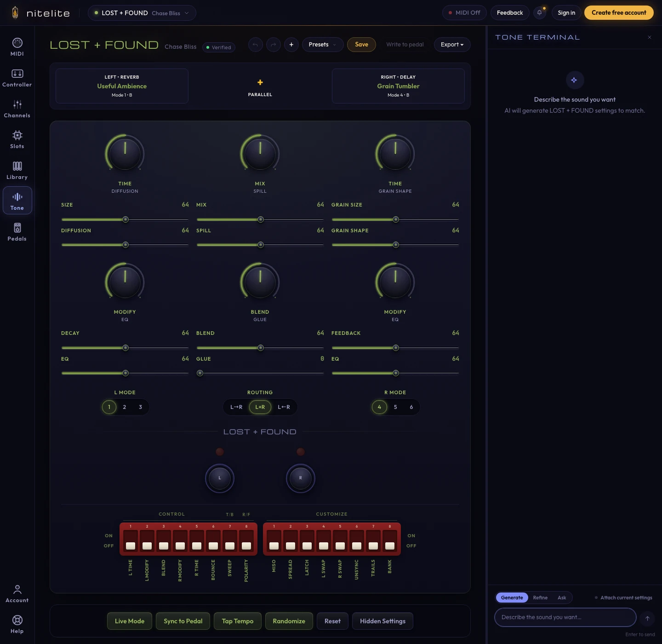Click the nitelite logo icon
Screen dimensions: 662x644
click(x=15, y=12)
